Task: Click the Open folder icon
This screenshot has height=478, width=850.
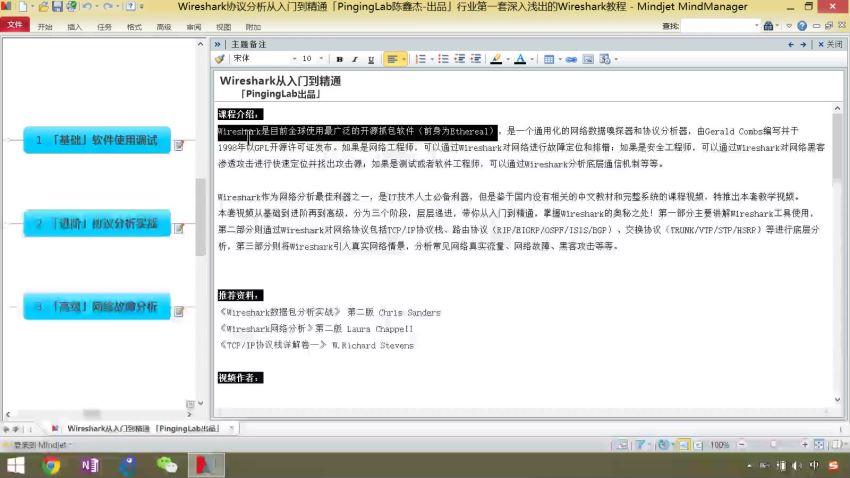Action: pos(43,7)
